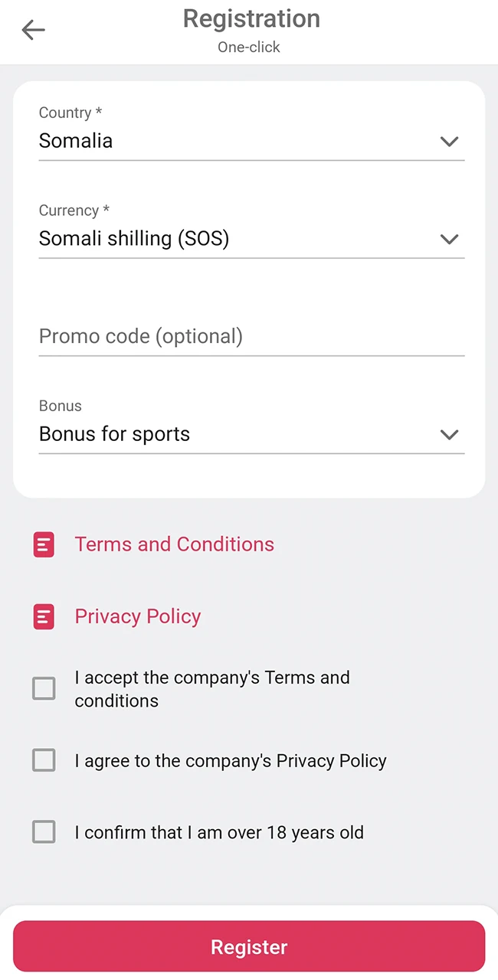Screen dimensions: 498x980
Task: Open the Terms and Conditions link
Action: click(x=174, y=544)
